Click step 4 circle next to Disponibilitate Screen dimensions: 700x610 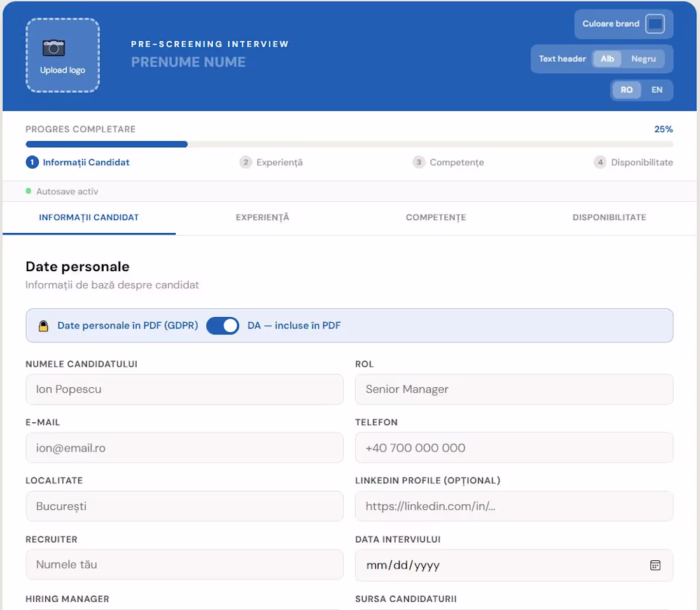(x=601, y=162)
